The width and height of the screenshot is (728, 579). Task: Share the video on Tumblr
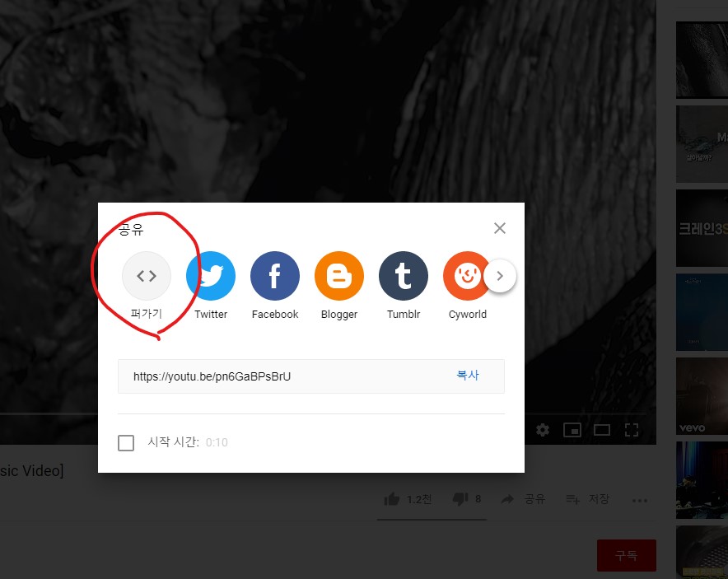404,276
